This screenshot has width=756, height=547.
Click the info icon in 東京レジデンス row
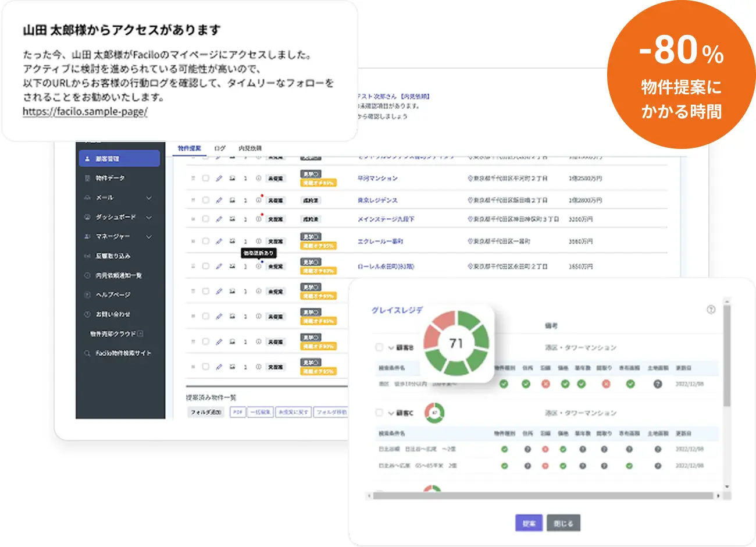click(x=259, y=200)
